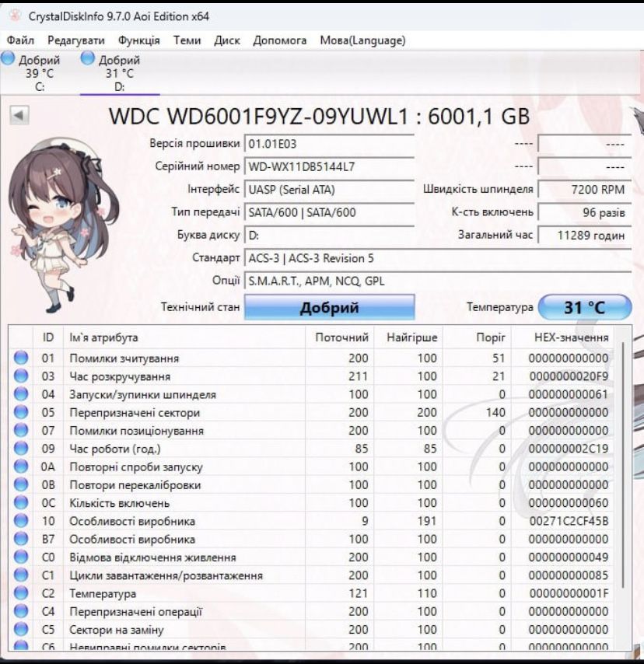Click the Ім'я атрибута column header
Screen dimensions: 644x664
(x=184, y=337)
